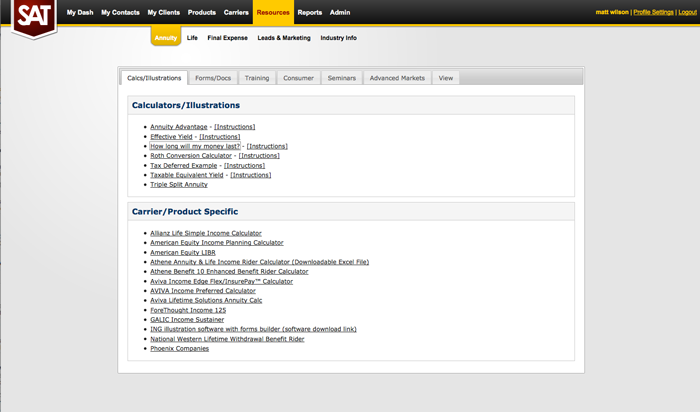The width and height of the screenshot is (700, 412).
Task: Select the Resources menu item
Action: (273, 12)
